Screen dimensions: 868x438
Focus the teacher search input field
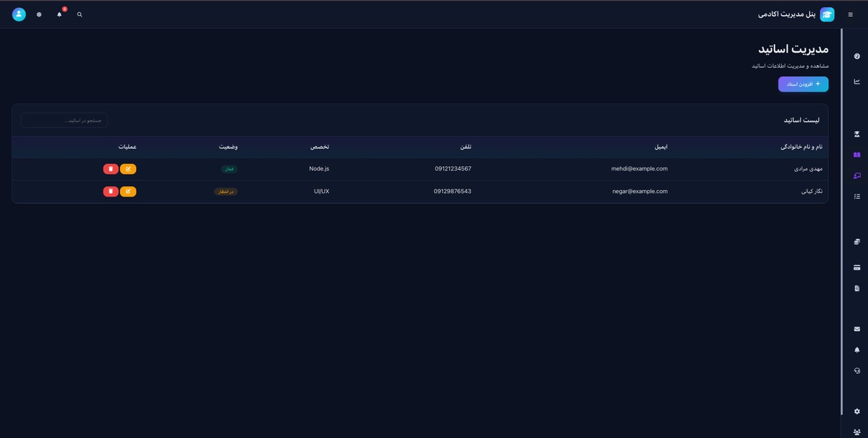pyautogui.click(x=64, y=120)
